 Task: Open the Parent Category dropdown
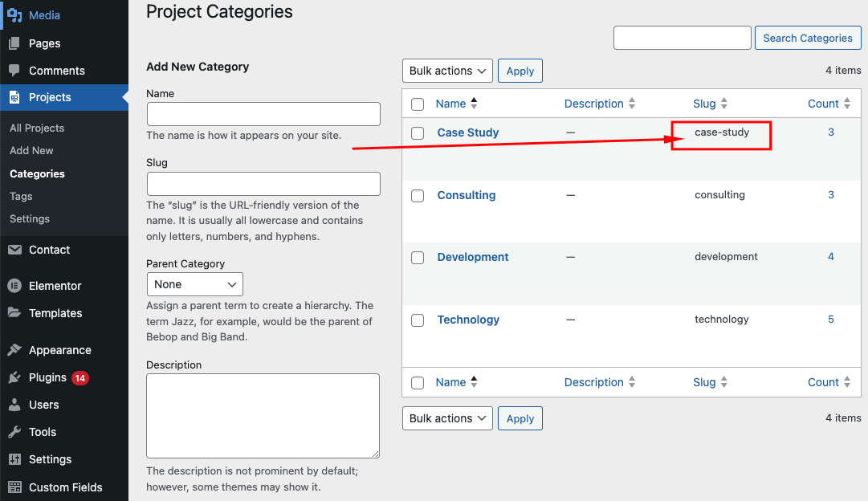click(x=195, y=284)
